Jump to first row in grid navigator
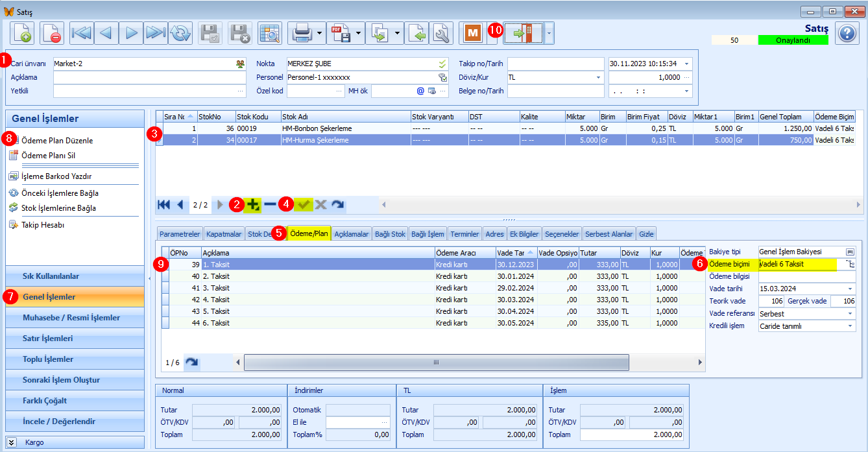This screenshot has height=452, width=868. tap(164, 204)
